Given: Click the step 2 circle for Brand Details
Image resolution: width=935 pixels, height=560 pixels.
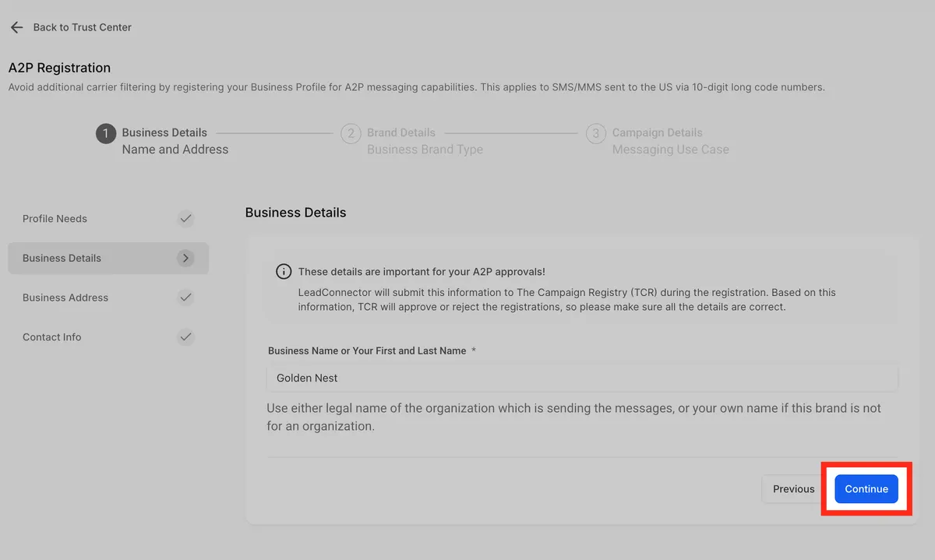Looking at the screenshot, I should [x=351, y=133].
